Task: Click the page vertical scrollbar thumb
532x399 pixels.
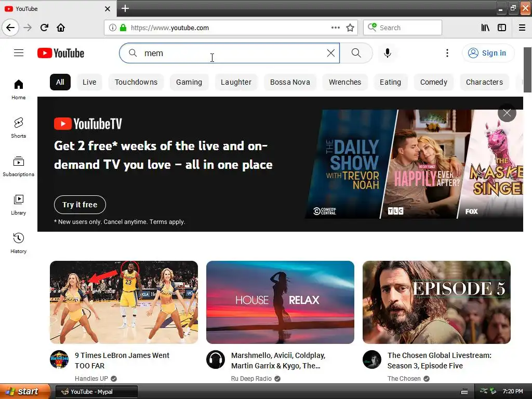Action: click(x=528, y=70)
